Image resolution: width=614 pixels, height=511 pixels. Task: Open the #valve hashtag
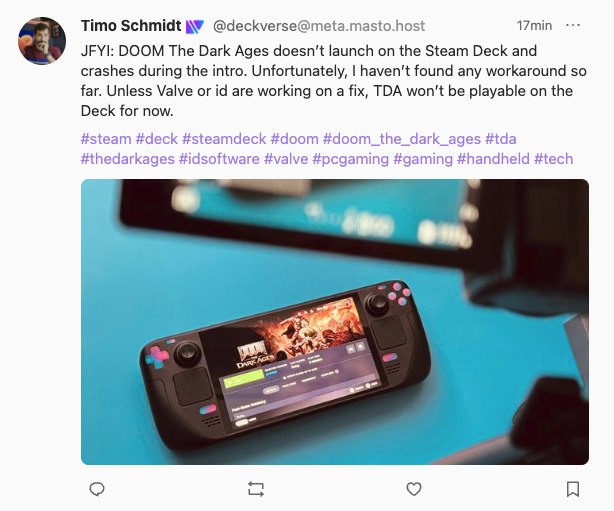(x=286, y=159)
